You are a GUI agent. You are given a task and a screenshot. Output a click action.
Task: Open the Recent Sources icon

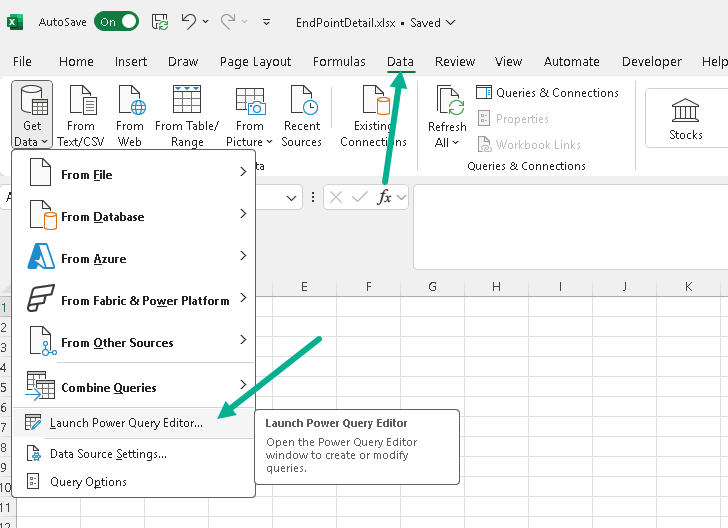[301, 101]
